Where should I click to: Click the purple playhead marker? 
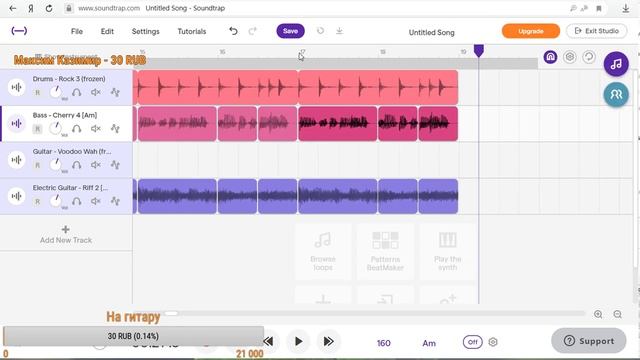pos(479,51)
